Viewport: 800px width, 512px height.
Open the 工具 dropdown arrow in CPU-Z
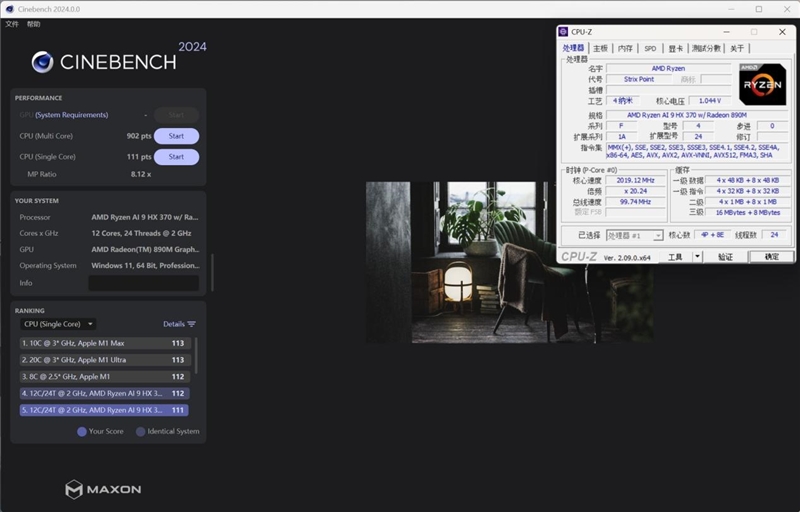click(x=697, y=257)
